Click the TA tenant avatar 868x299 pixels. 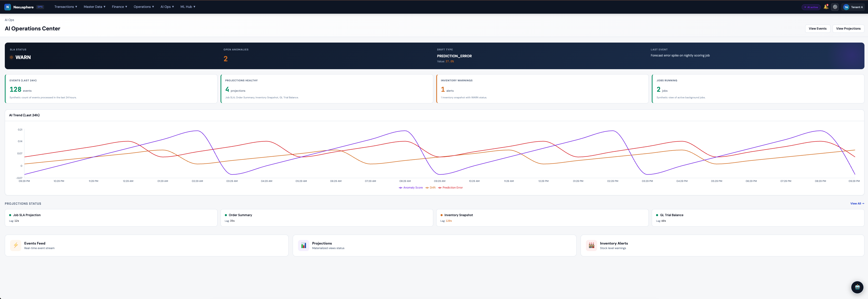[x=846, y=7]
